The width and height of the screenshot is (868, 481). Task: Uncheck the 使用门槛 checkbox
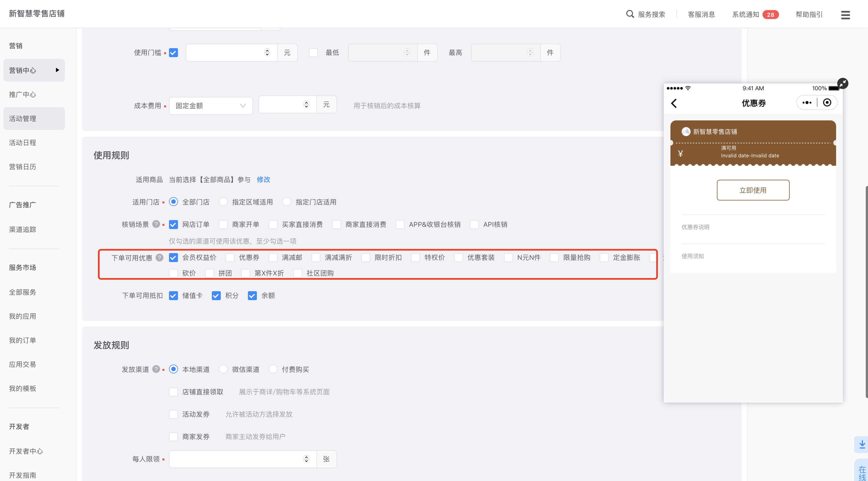[173, 53]
